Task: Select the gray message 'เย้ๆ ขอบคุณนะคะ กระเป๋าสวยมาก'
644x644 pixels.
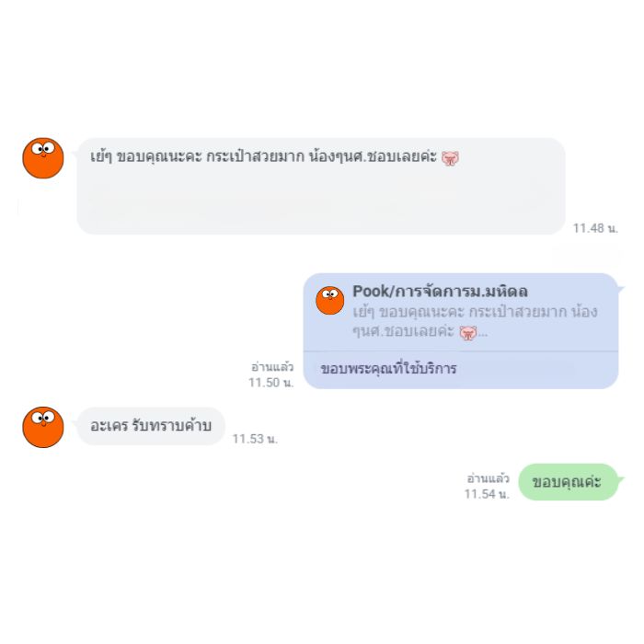Action: pyautogui.click(x=321, y=186)
